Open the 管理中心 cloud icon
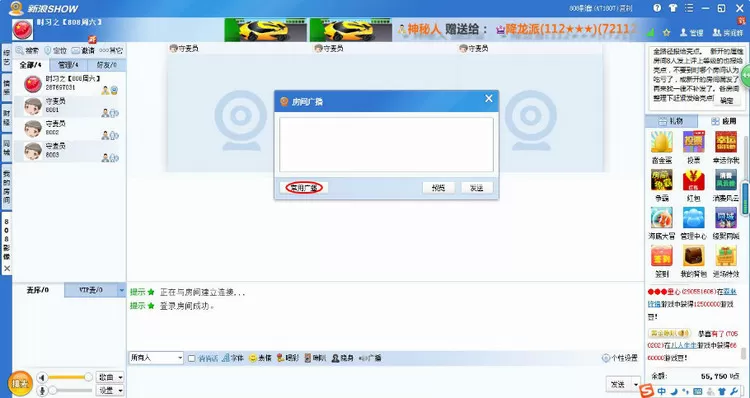Image resolution: width=750 pixels, height=398 pixels. click(694, 218)
